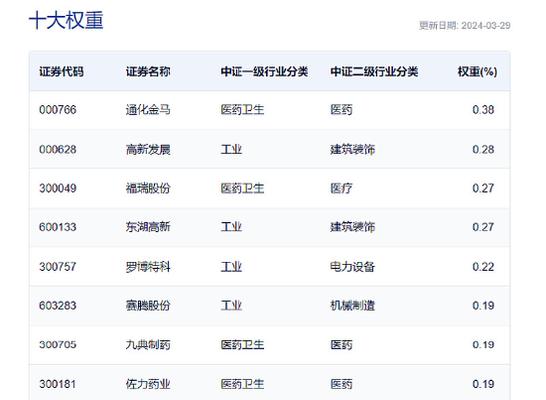546x400 pixels.
Task: Click 电力设备 industry cell
Action: pos(352,267)
